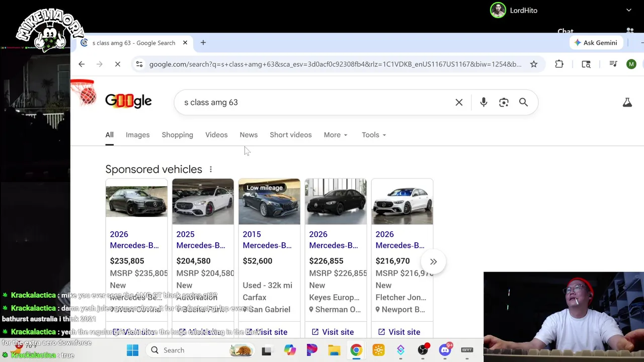The width and height of the screenshot is (644, 362).
Task: Open OBS Studio on the taskbar
Action: click(x=424, y=350)
